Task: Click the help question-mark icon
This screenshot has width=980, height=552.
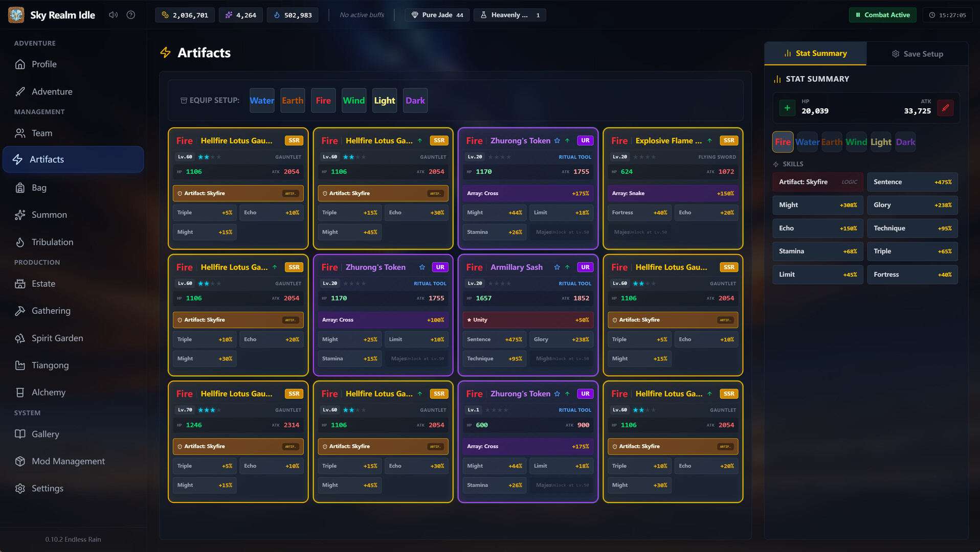Action: point(130,15)
